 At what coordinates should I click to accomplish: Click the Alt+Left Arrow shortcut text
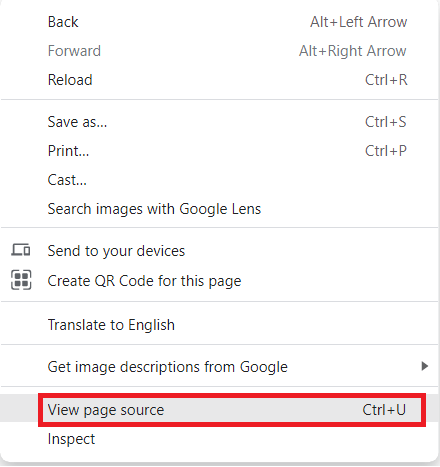tap(359, 22)
